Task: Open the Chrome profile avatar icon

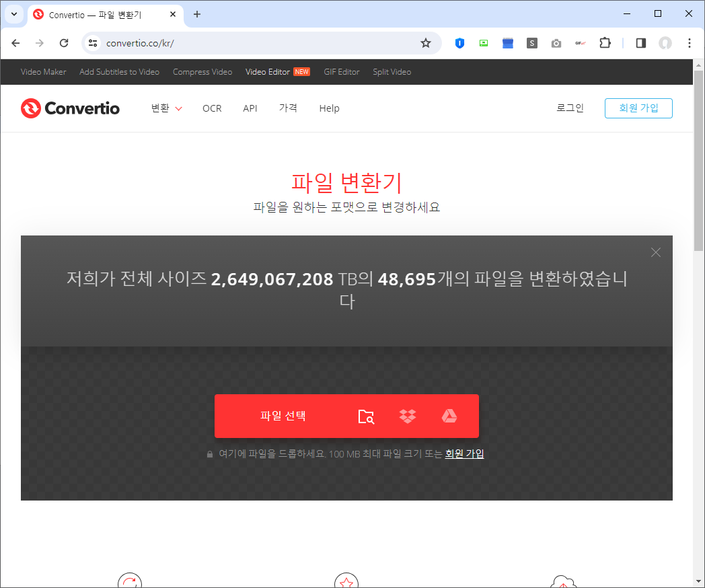Action: pos(665,42)
